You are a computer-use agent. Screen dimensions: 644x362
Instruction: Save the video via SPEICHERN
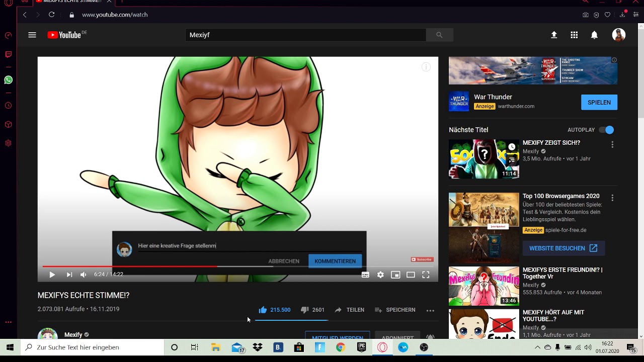395,310
